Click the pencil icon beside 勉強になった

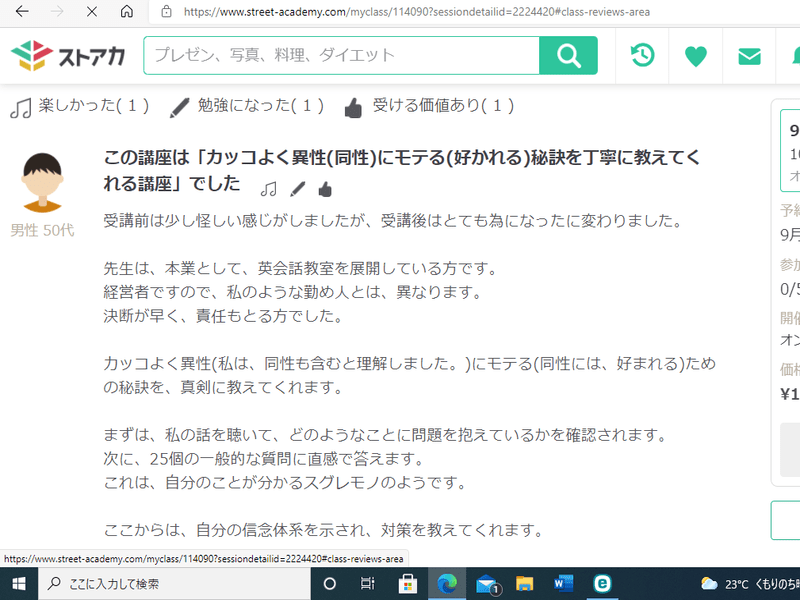[x=180, y=107]
